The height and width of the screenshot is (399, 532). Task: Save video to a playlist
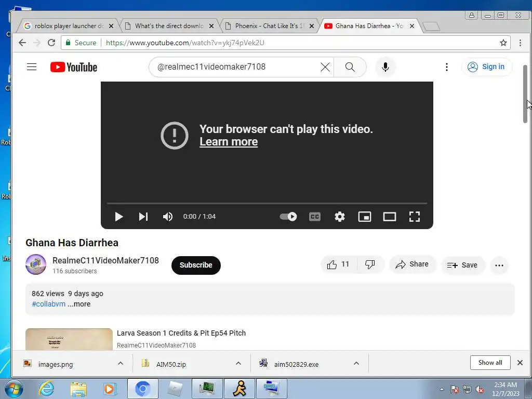pyautogui.click(x=462, y=265)
